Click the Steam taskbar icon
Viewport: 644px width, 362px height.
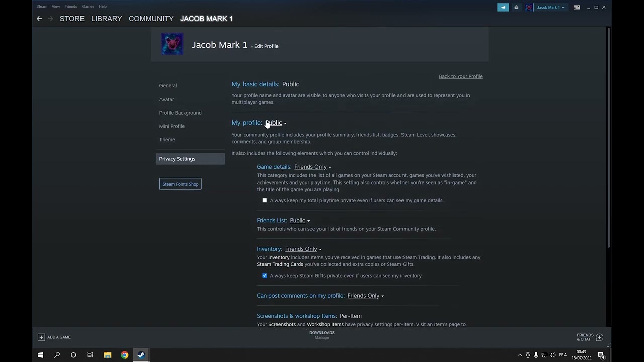click(141, 355)
